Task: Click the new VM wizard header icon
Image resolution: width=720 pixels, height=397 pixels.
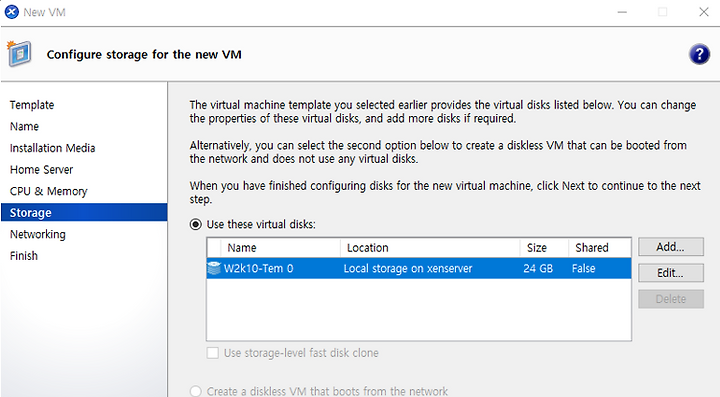Action: click(19, 54)
